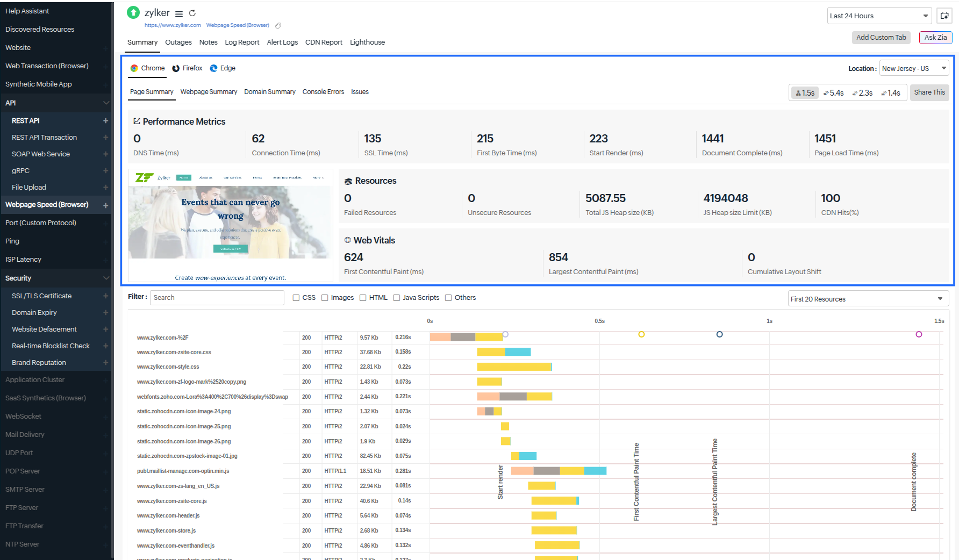Screen dimensions: 959x560
Task: Click the plus icon next to Ping
Action: pyautogui.click(x=106, y=241)
